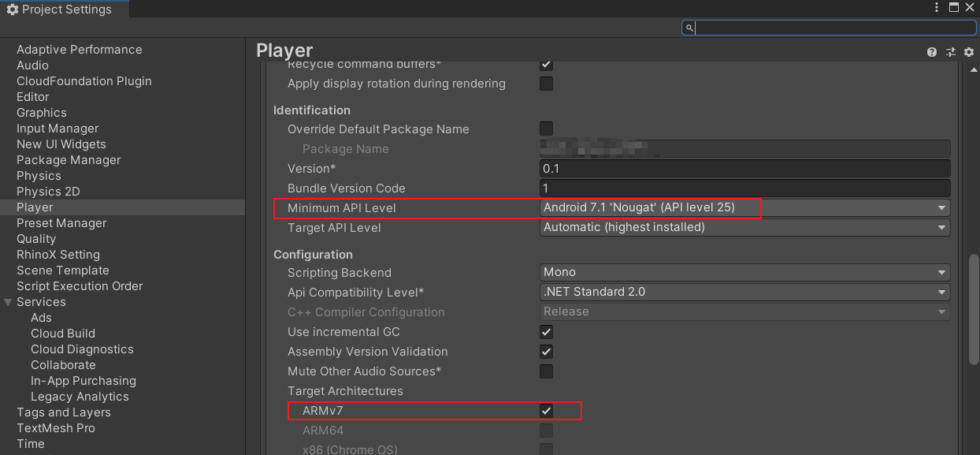Expand the Api Compatibility Level dropdown
The image size is (980, 455).
click(744, 293)
